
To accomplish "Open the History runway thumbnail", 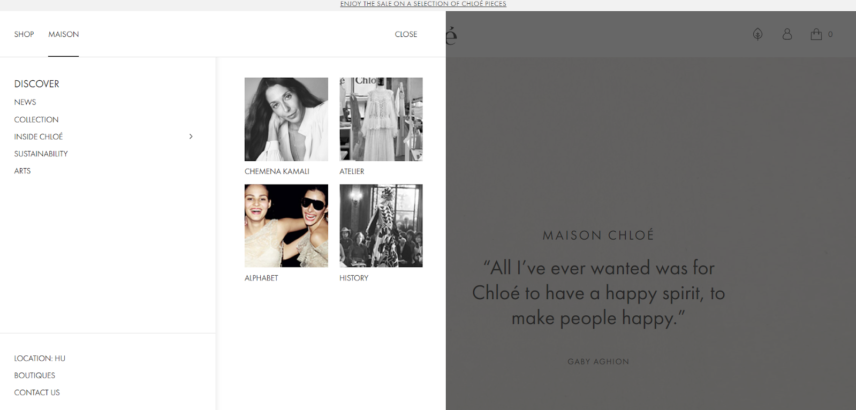I will click(381, 225).
